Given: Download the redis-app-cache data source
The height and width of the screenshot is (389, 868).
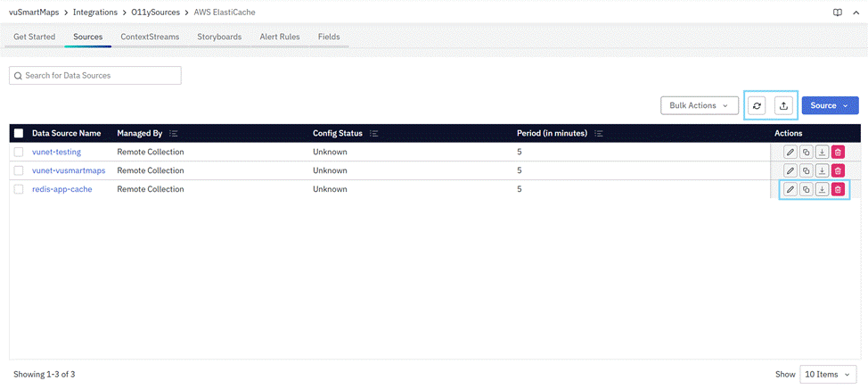Looking at the screenshot, I should 822,189.
